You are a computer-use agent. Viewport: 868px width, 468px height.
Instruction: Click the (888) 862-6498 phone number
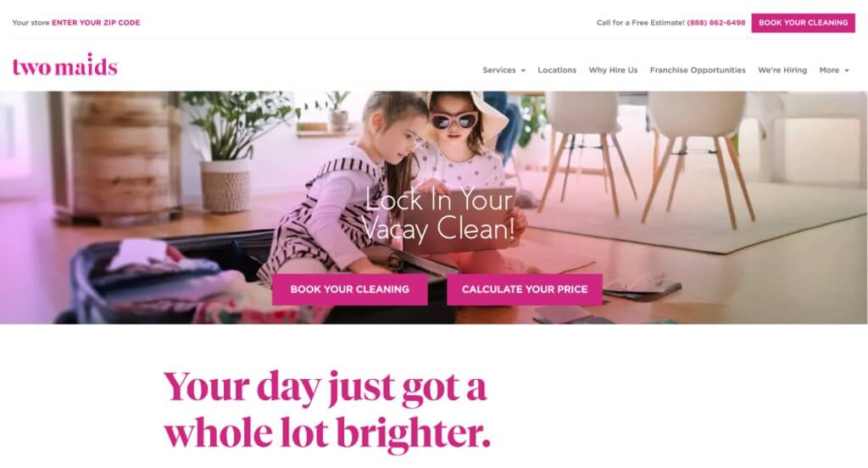pos(715,23)
